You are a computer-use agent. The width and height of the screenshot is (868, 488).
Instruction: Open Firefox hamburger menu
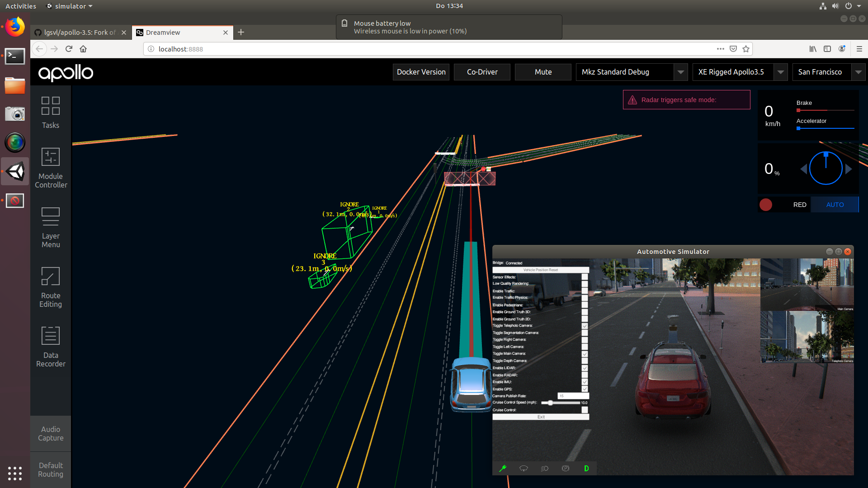tap(859, 49)
